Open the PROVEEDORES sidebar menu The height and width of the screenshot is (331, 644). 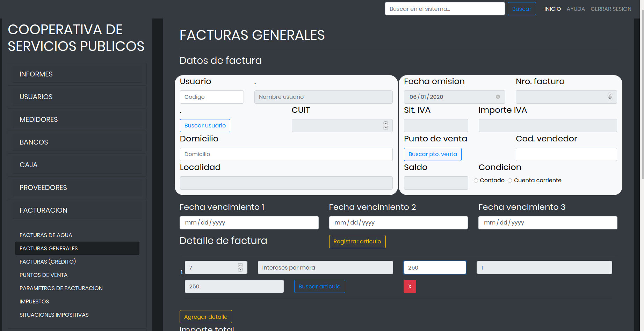[77, 187]
